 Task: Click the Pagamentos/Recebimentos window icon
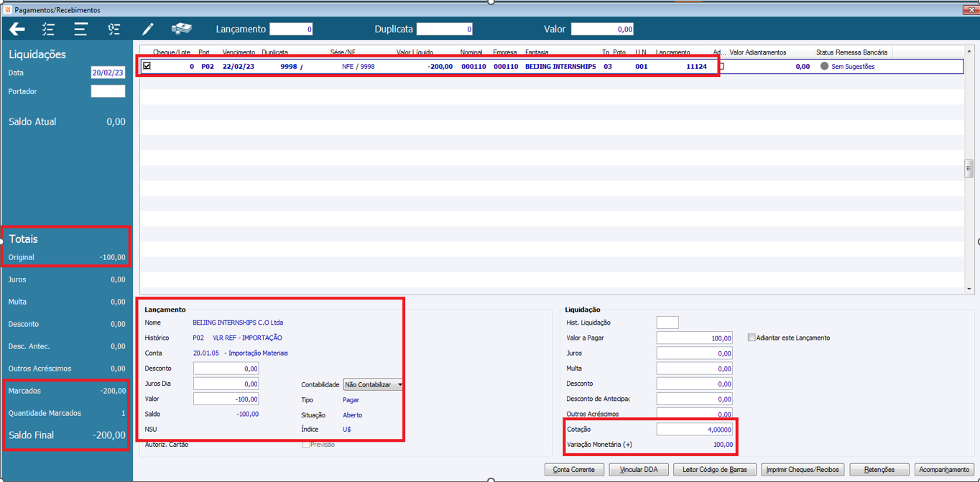point(8,10)
